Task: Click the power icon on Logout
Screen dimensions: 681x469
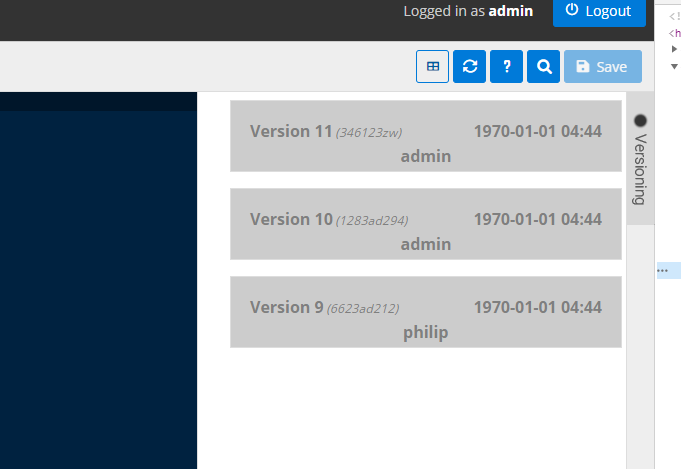Action: click(572, 10)
